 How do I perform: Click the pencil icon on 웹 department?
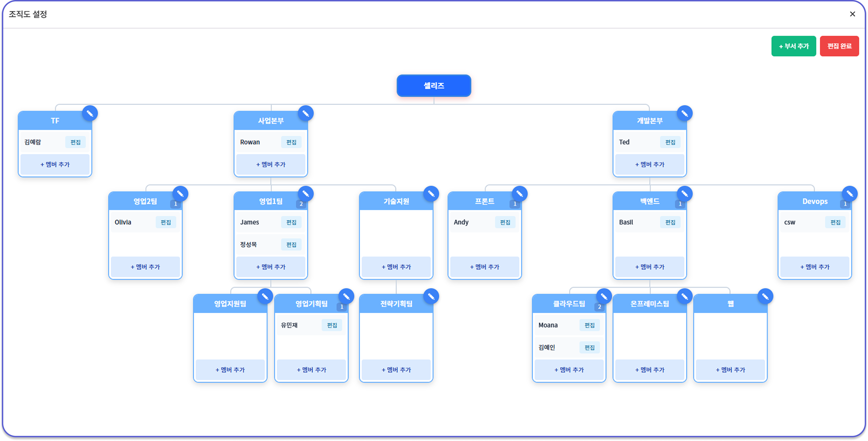click(765, 297)
